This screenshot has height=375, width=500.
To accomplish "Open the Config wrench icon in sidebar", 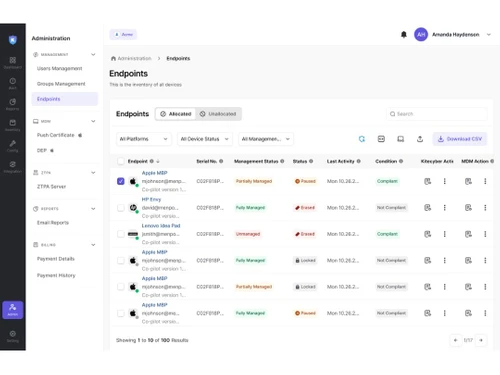I will click(13, 143).
